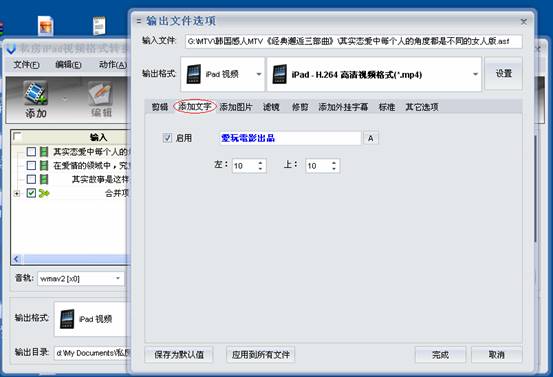Click the 输出目录 path field
The image size is (553, 377).
(x=92, y=353)
